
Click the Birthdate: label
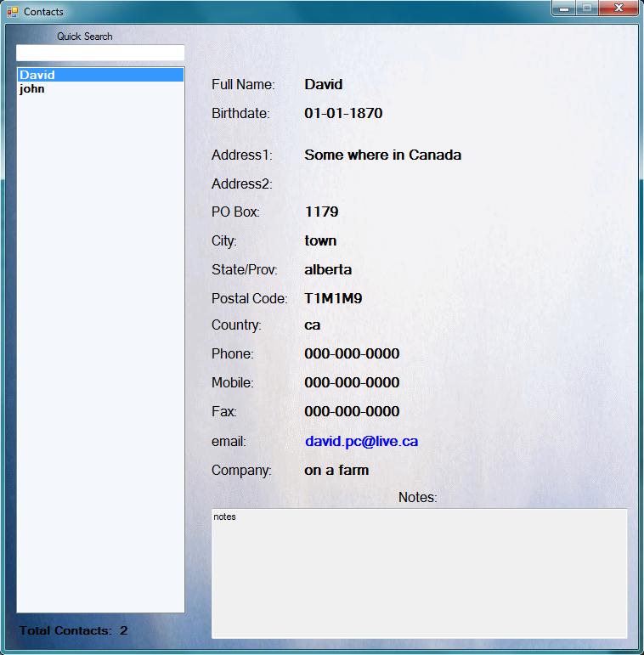pyautogui.click(x=240, y=113)
